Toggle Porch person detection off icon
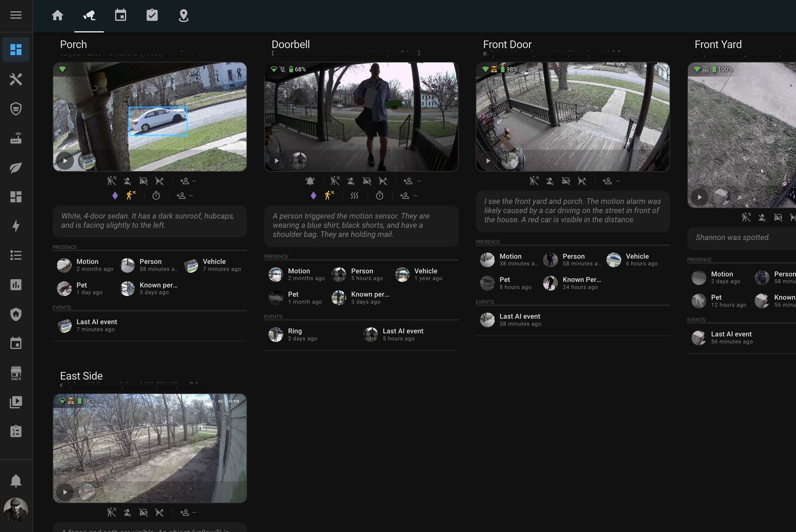This screenshot has width=796, height=532. tap(128, 181)
